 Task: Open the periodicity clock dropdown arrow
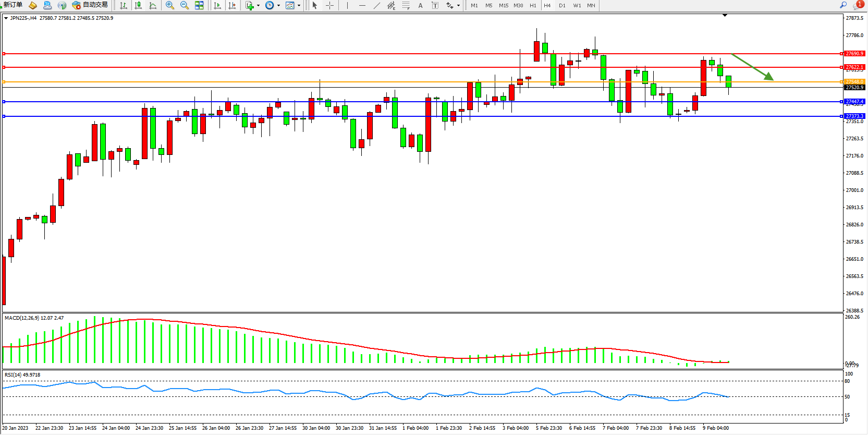278,6
